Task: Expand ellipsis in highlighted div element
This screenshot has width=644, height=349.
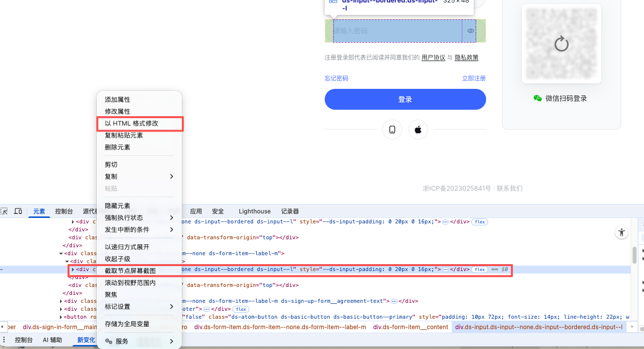Action: [445, 270]
